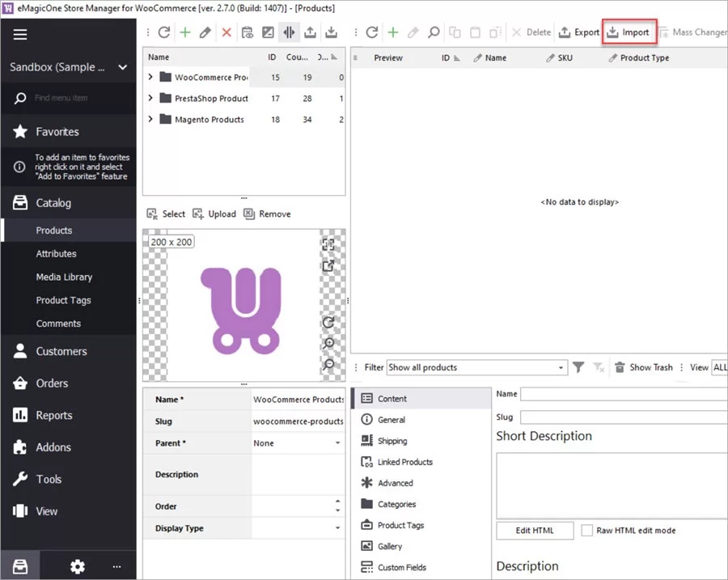Add a new category with the green plus

(x=184, y=32)
